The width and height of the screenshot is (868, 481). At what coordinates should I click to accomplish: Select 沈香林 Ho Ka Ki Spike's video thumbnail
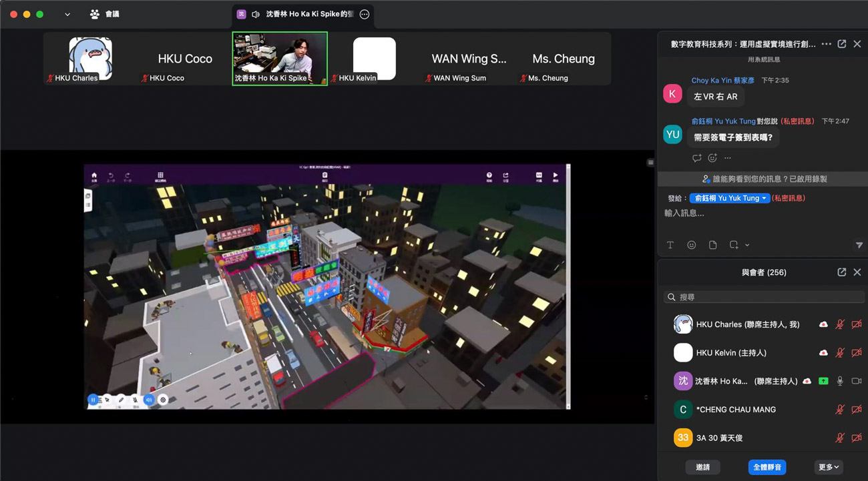point(280,58)
